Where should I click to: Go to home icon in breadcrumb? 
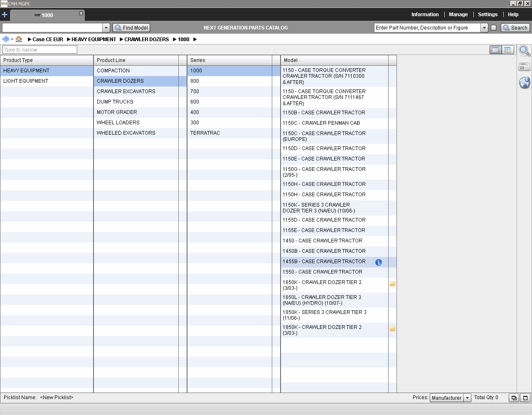point(19,39)
